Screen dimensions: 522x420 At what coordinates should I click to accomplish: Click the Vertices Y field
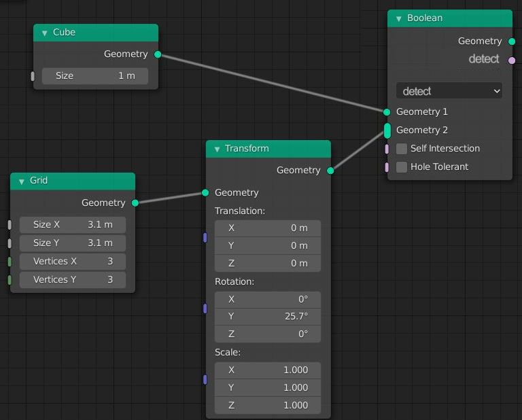pyautogui.click(x=73, y=279)
